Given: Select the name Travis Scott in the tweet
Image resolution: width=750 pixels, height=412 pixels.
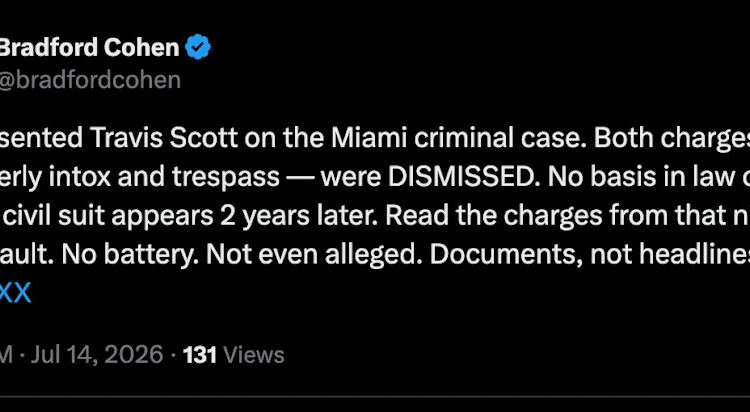Looking at the screenshot, I should (164, 138).
